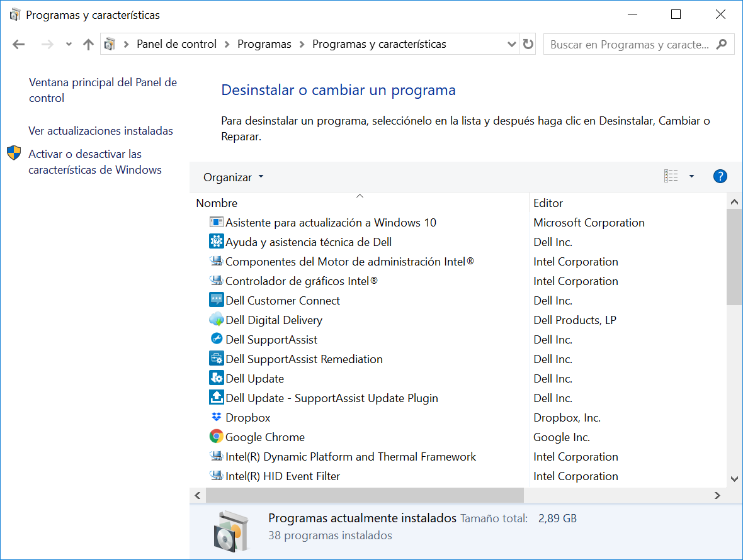Open help with the blue question mark
The width and height of the screenshot is (743, 560).
(x=720, y=177)
